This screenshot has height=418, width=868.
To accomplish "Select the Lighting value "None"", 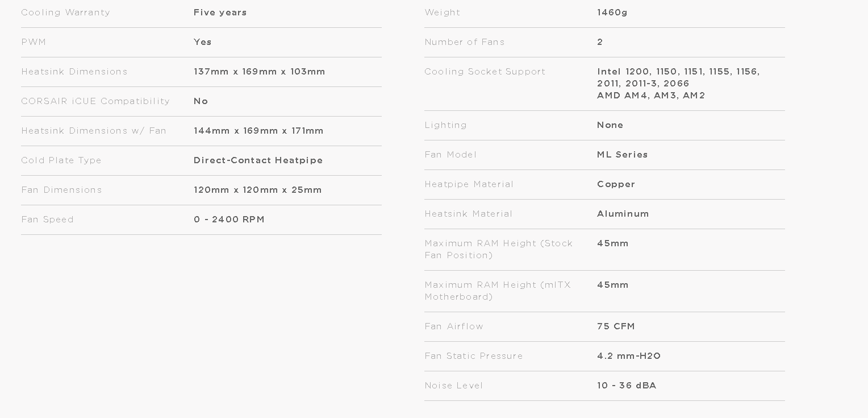I will coord(610,125).
